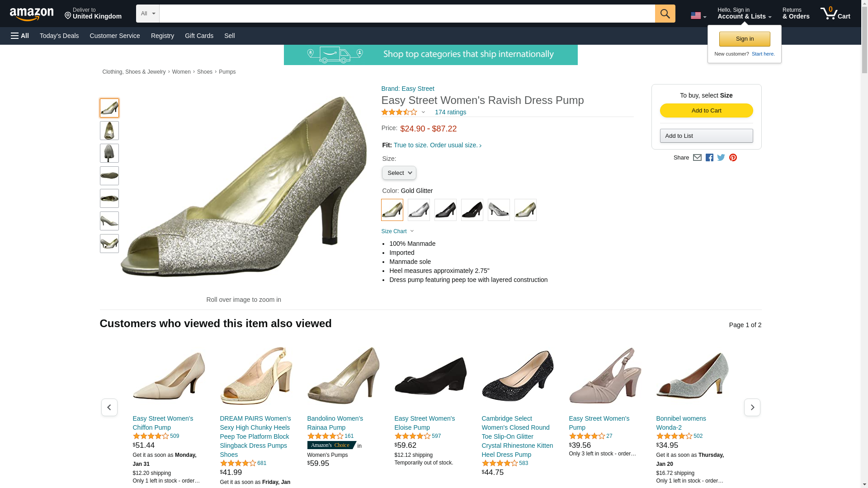Share product via Facebook icon
The width and height of the screenshot is (868, 488).
(709, 158)
